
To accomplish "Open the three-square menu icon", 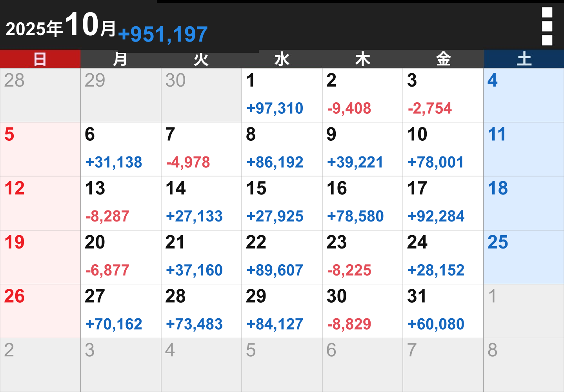I will tap(547, 26).
